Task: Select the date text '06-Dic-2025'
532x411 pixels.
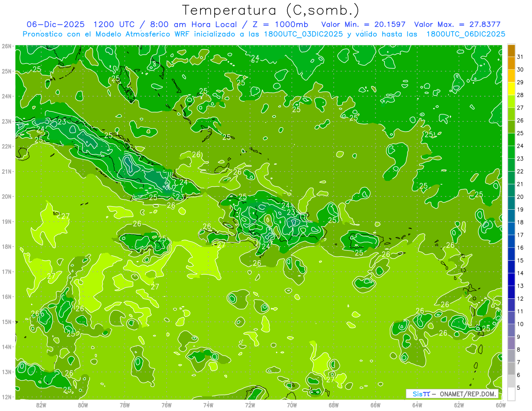Action: point(55,24)
